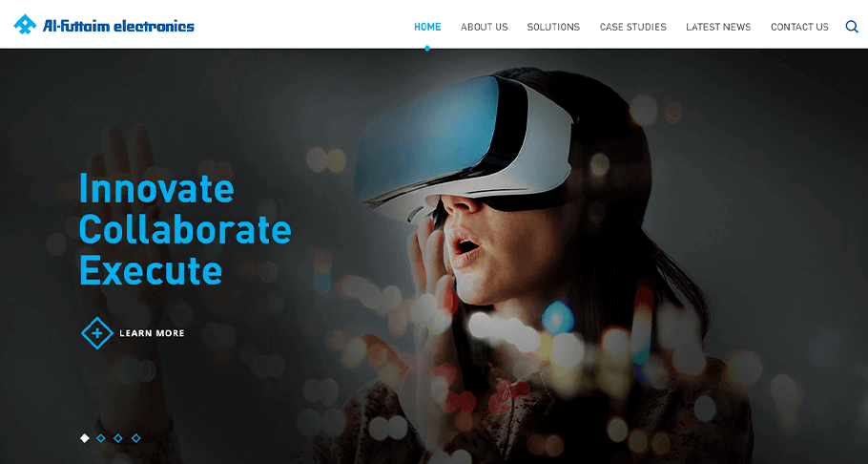Open the search magnifier icon
The image size is (868, 464).
click(x=852, y=26)
